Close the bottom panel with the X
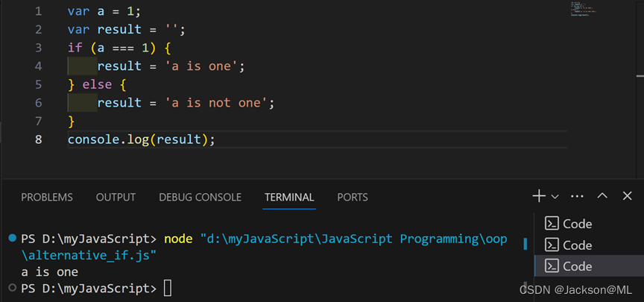This screenshot has width=644, height=302. 628,196
